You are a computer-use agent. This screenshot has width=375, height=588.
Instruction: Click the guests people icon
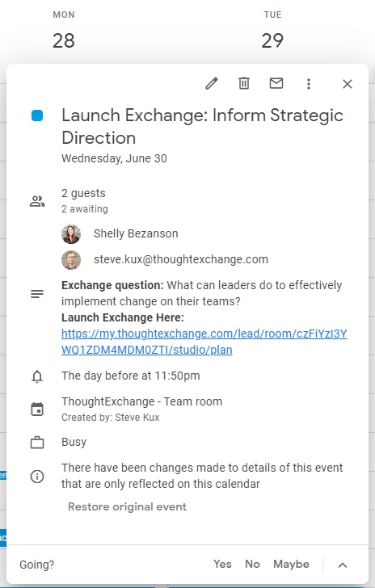(37, 201)
